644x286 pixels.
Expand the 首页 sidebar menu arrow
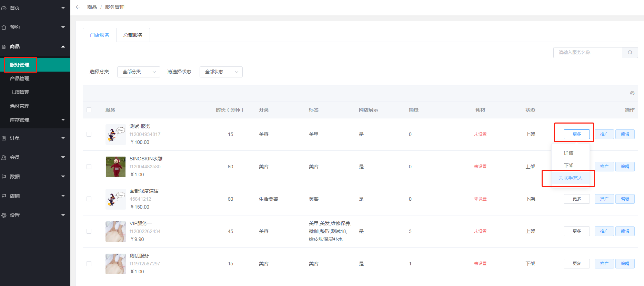(63, 8)
